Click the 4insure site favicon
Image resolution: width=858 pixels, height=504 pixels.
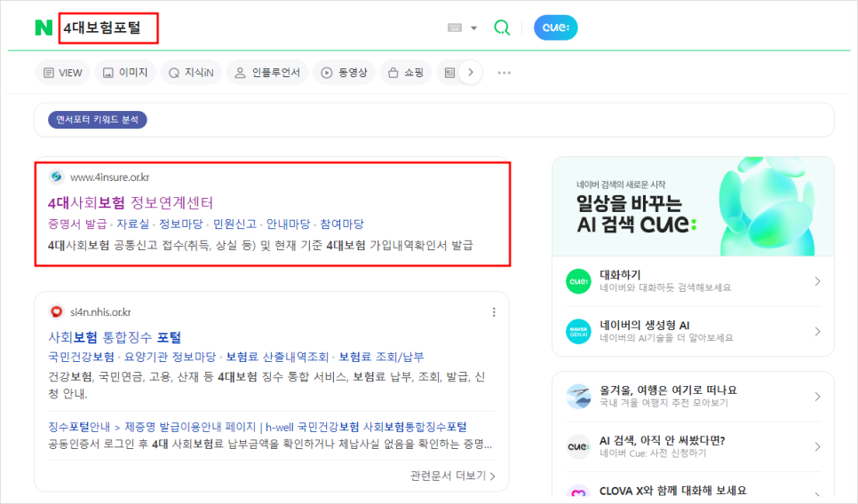[x=56, y=177]
